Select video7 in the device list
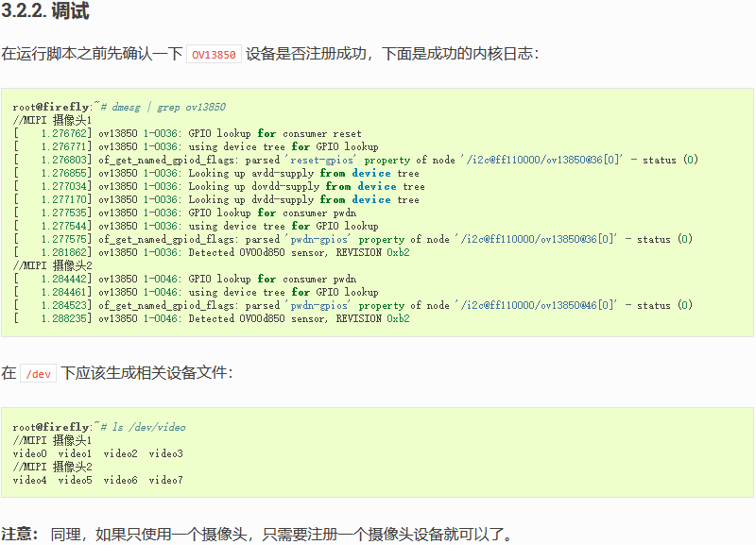This screenshot has height=545, width=756. 166,481
